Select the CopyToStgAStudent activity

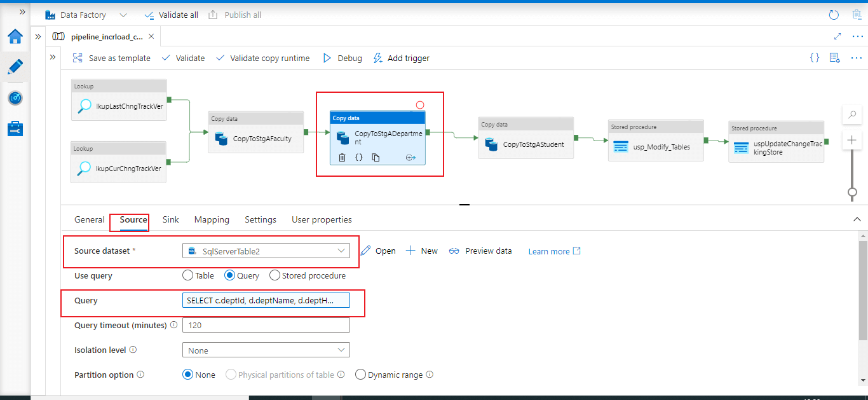[526, 137]
